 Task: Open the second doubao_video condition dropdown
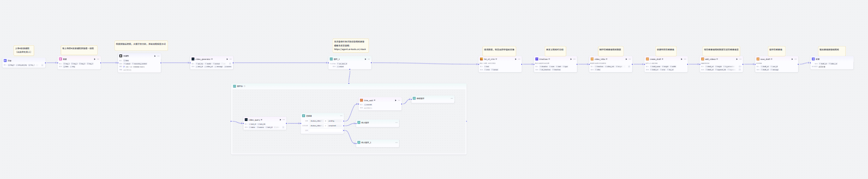(x=316, y=126)
